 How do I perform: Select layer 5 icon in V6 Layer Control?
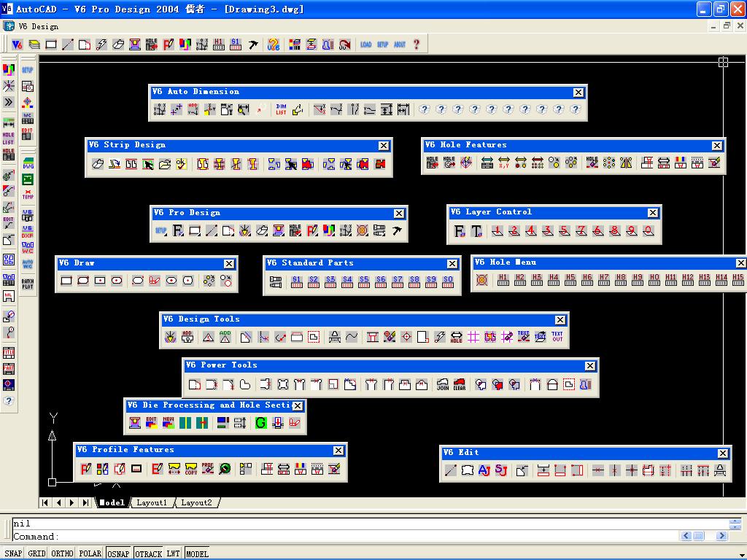[x=565, y=231]
